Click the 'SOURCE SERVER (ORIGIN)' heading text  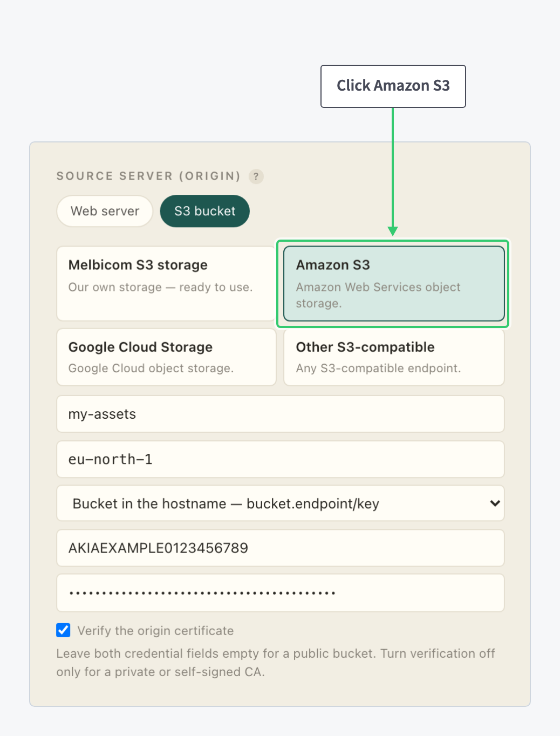coord(148,176)
